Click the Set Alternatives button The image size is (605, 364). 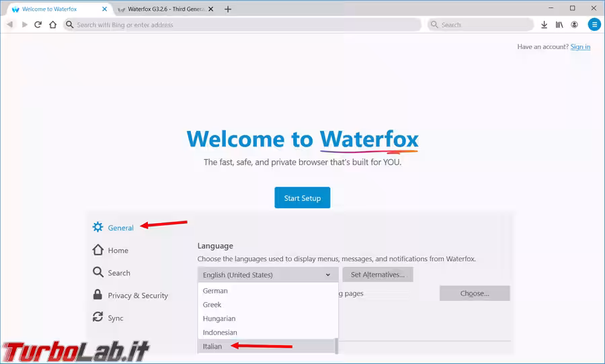378,275
